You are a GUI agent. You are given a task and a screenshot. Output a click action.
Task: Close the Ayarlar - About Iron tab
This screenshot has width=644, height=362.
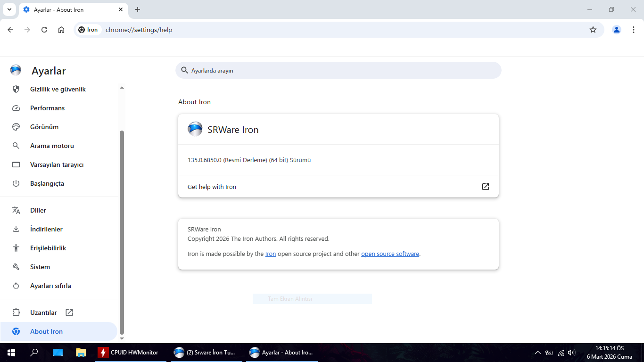121,9
